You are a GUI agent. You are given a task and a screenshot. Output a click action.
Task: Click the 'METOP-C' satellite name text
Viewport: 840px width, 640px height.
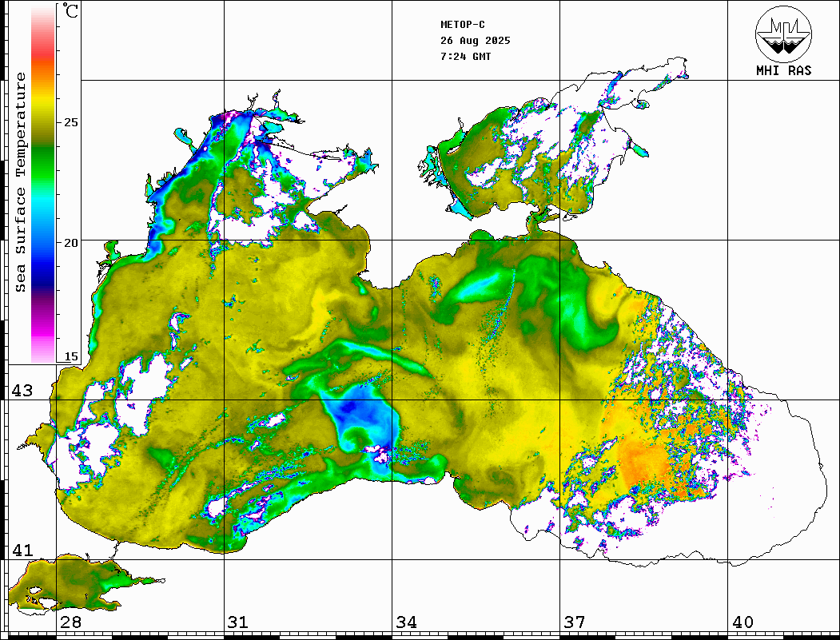click(x=463, y=25)
